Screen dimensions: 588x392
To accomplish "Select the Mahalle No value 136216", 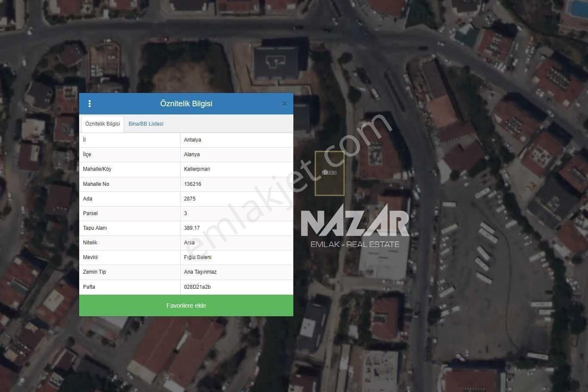I will (x=192, y=184).
